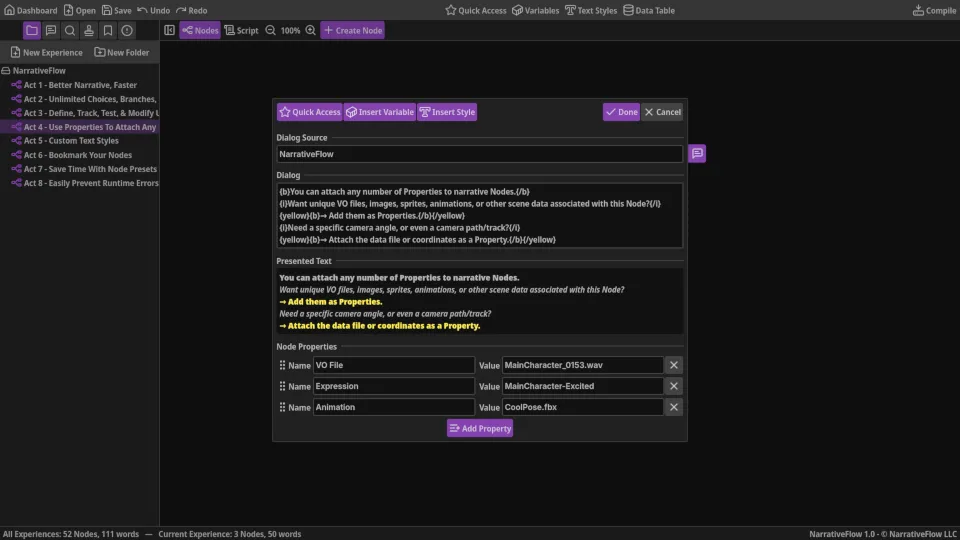Delete the Animation property row

(674, 407)
